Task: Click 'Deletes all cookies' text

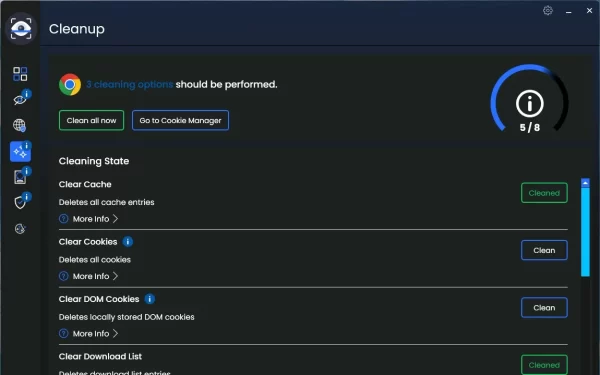Action: click(x=95, y=259)
